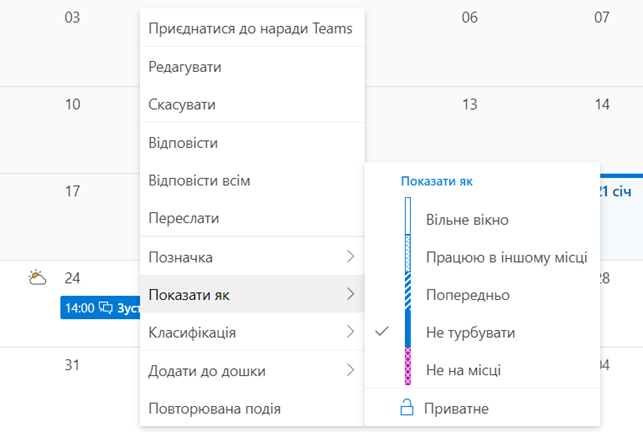The width and height of the screenshot is (643, 432).
Task: Click the solid blue Не турбувати indicator
Action: pos(407,331)
